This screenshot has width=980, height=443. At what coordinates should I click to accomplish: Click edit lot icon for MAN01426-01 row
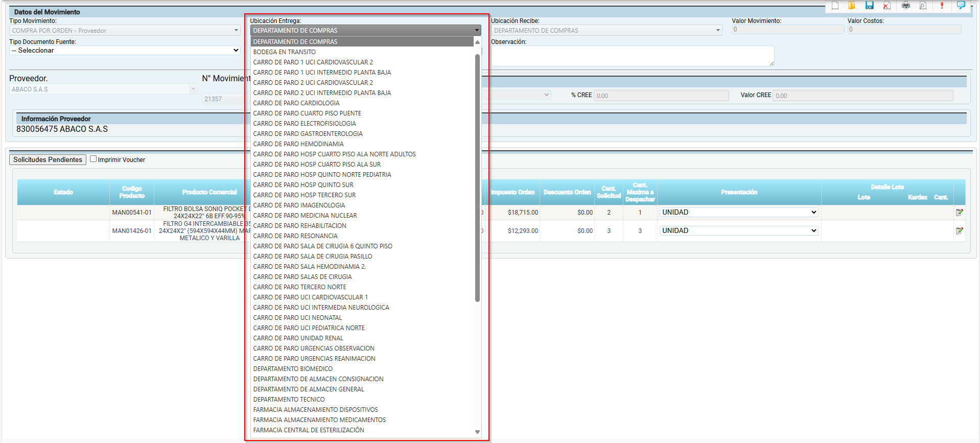pyautogui.click(x=959, y=231)
